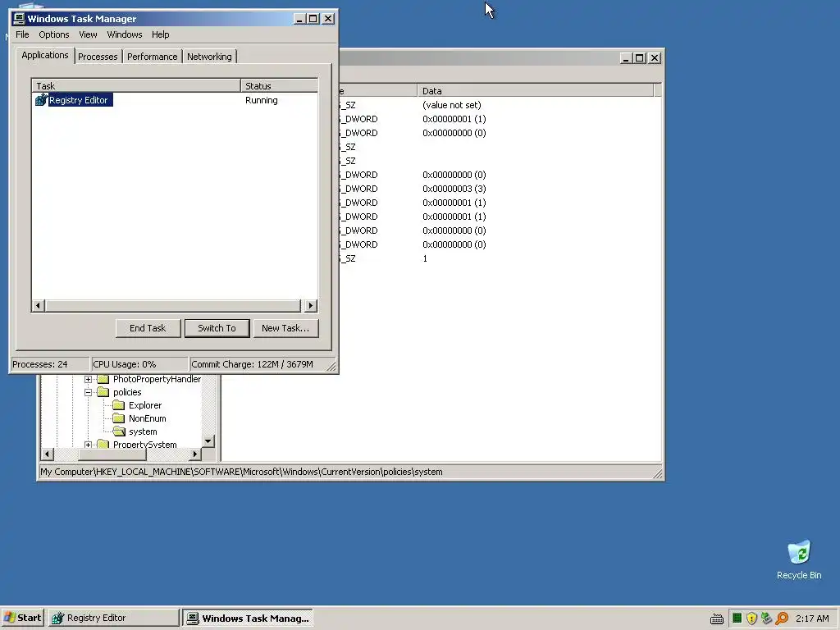Select the policies registry key
Viewport: 840px width, 630px height.
(127, 392)
